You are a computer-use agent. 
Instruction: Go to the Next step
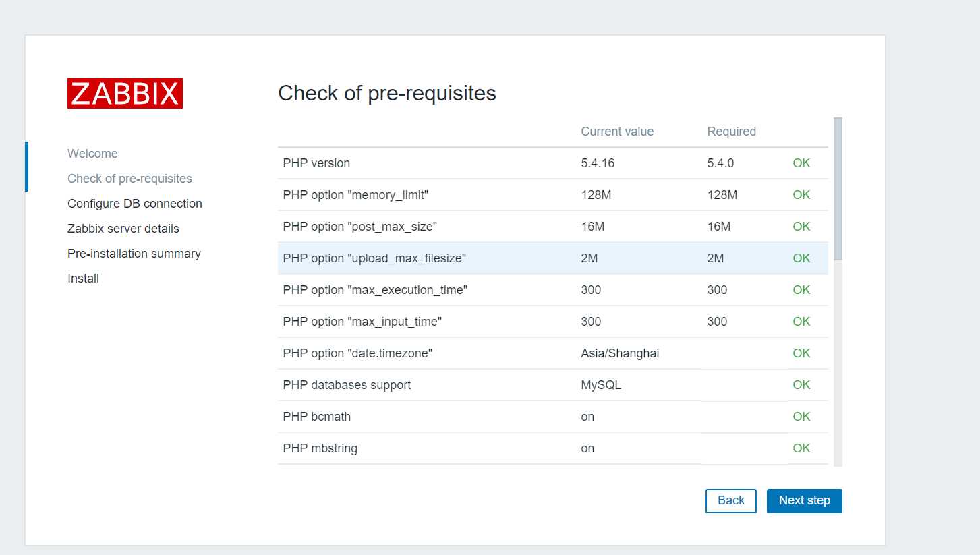click(x=804, y=501)
